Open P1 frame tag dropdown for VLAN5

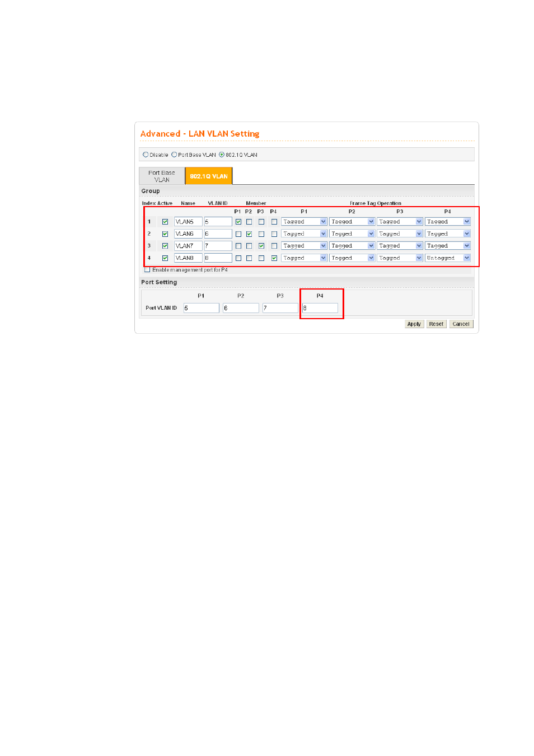[x=304, y=222]
